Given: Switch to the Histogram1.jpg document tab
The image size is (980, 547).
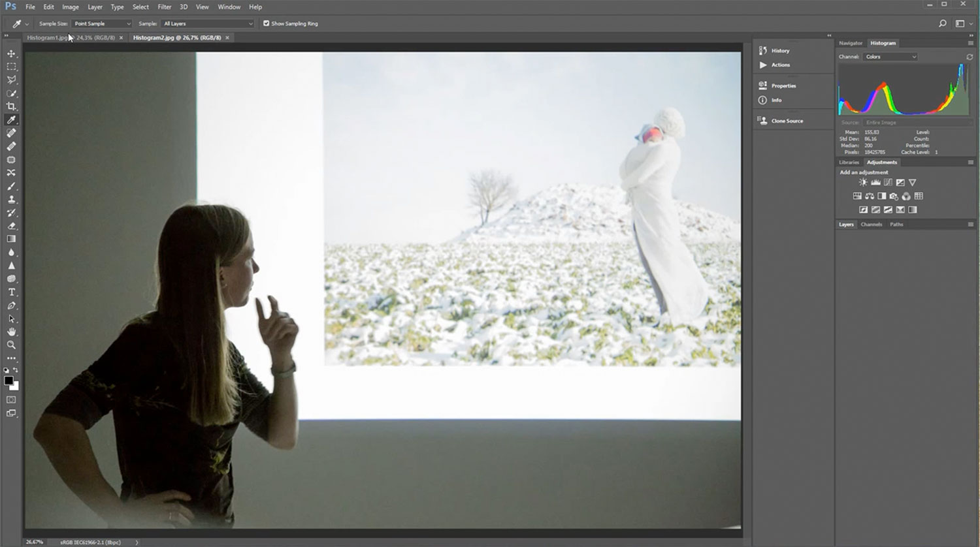Looking at the screenshot, I should pos(71,38).
